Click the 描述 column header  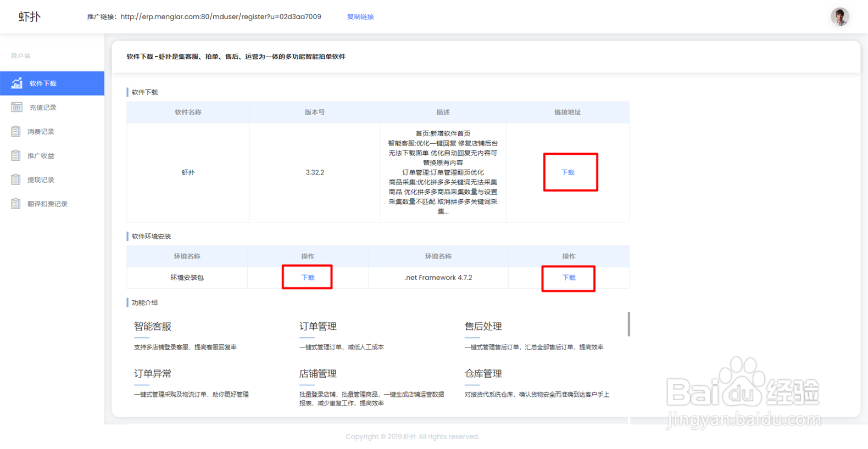[443, 112]
